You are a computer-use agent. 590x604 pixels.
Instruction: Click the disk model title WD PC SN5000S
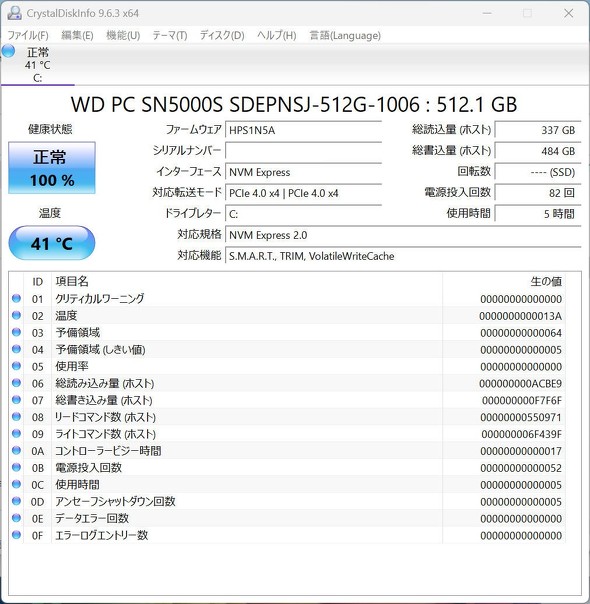coord(294,104)
